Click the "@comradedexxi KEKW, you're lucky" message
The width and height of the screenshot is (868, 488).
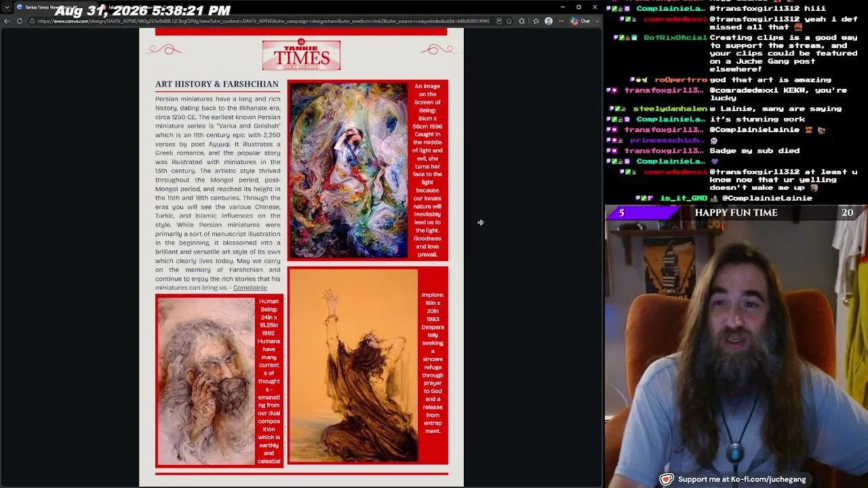point(778,94)
